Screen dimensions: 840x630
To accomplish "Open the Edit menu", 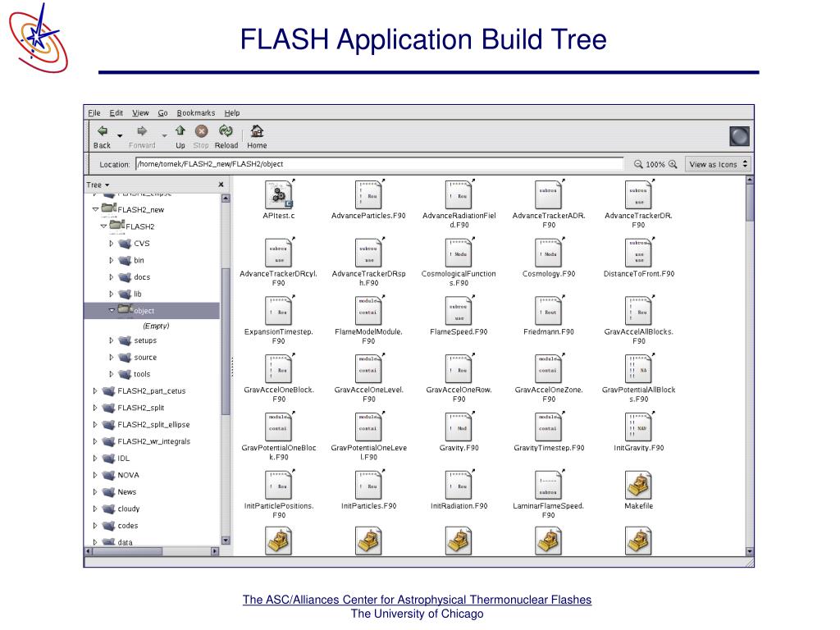I will tap(116, 113).
